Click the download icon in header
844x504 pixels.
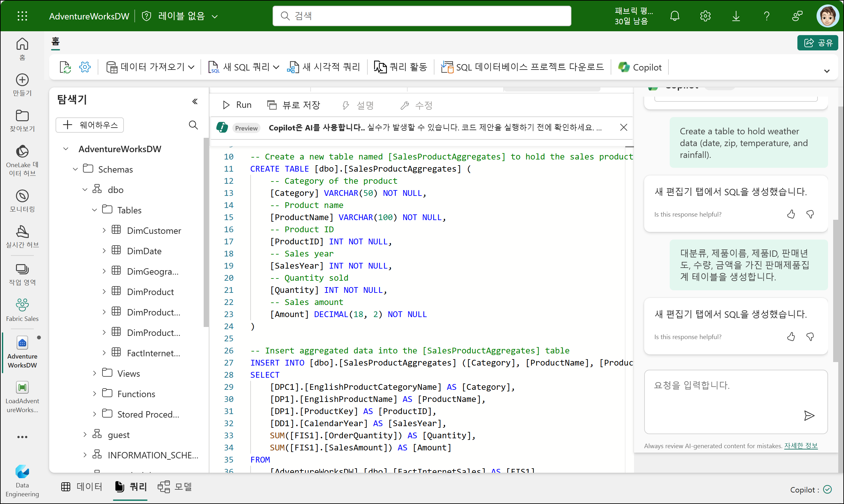[x=735, y=16]
